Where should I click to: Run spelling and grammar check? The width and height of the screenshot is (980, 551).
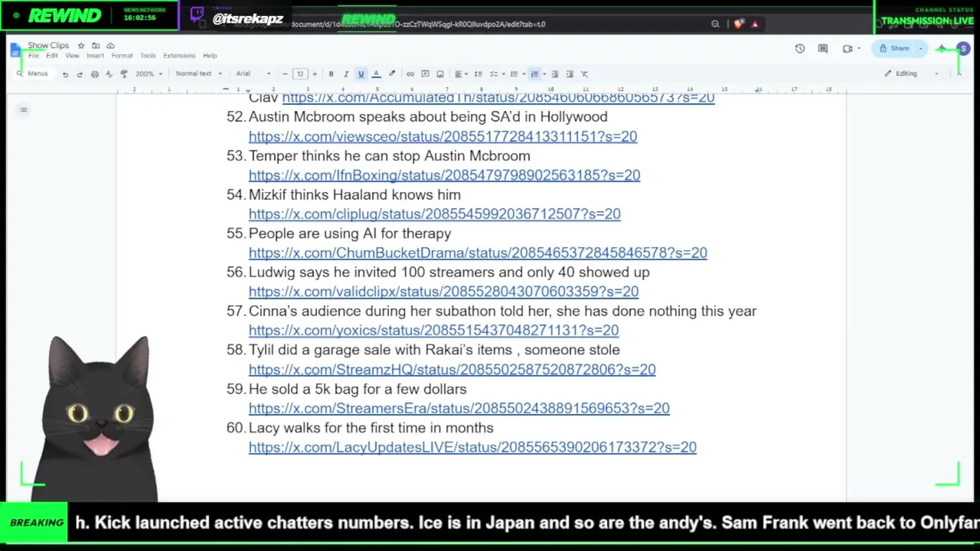[109, 74]
